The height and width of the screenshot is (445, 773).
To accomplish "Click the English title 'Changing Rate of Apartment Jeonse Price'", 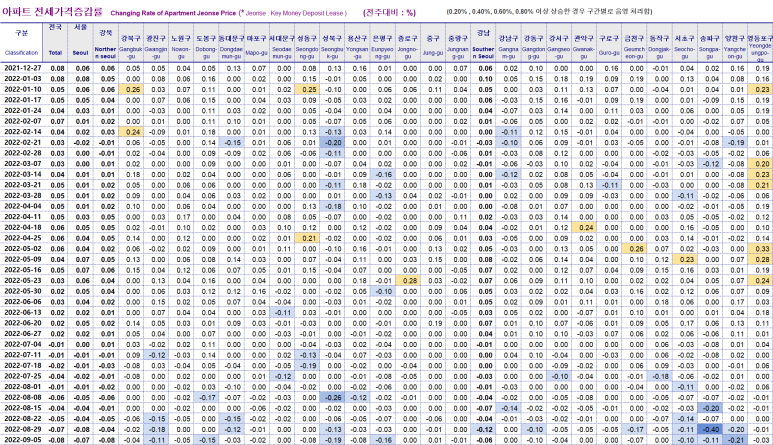I will click(173, 13).
